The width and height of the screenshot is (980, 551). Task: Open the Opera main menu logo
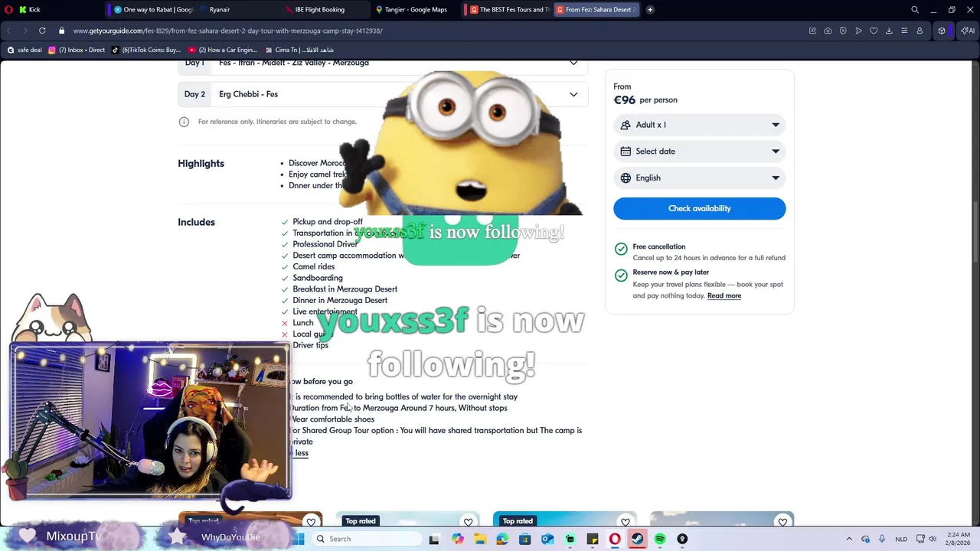8,9
